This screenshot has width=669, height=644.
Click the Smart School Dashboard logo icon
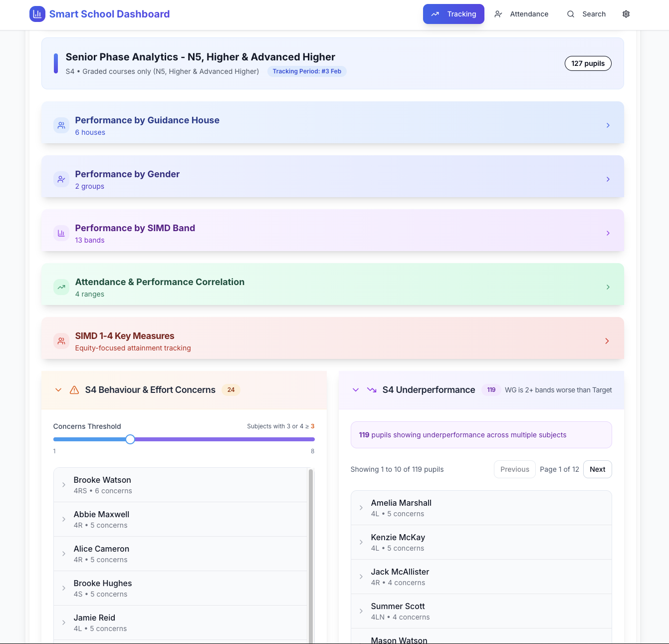37,14
